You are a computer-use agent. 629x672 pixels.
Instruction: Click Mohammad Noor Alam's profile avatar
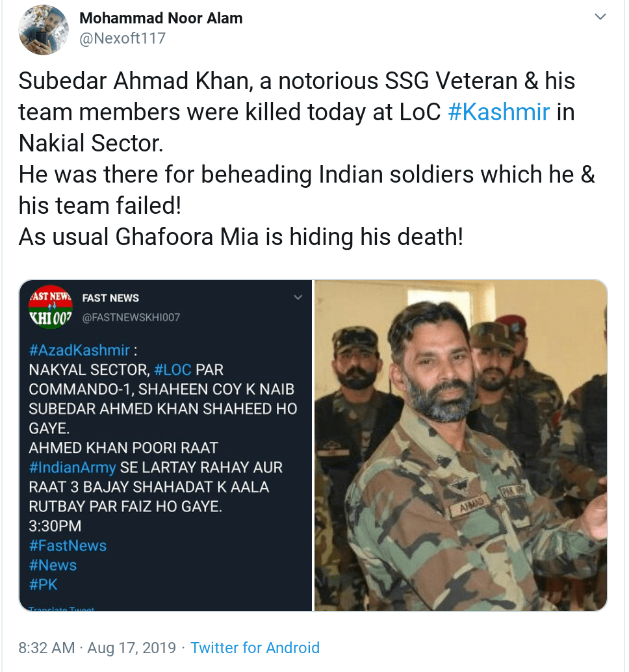coord(44,29)
